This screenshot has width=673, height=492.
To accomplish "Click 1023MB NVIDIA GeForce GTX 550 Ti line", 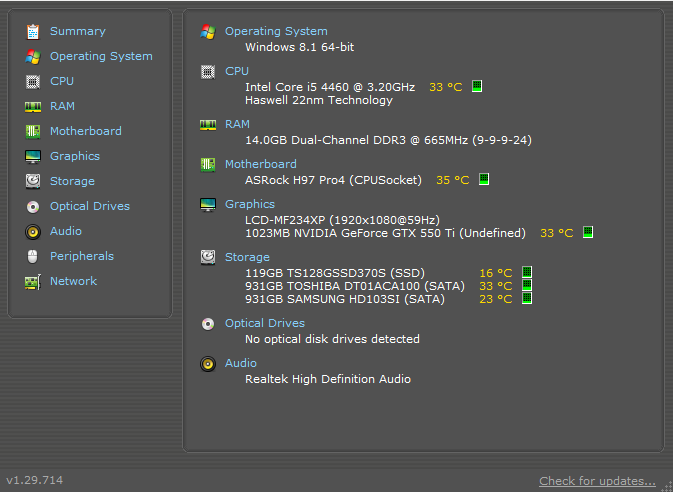I will 385,233.
